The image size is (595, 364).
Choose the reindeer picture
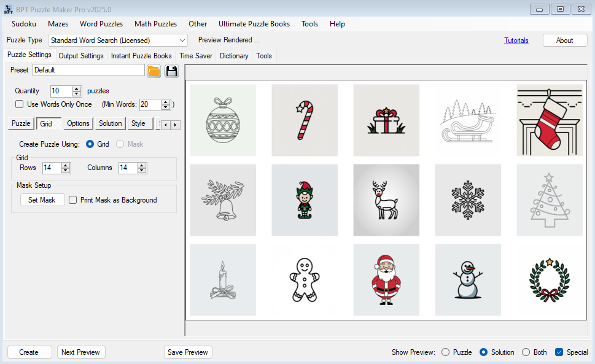(386, 200)
